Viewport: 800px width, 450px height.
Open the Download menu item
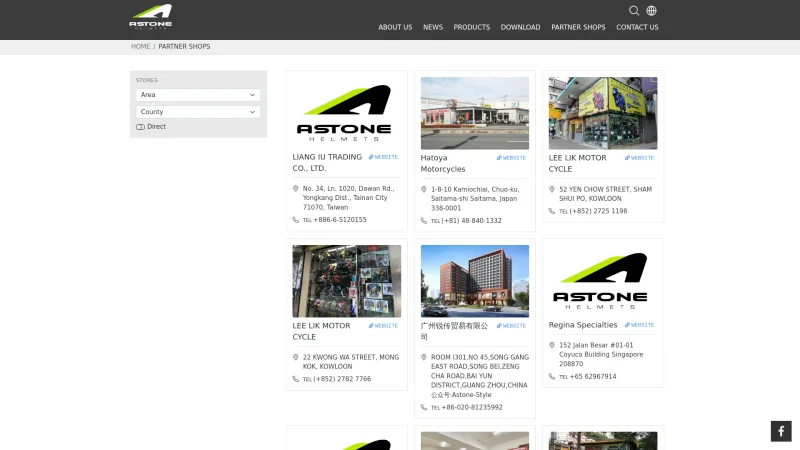520,28
